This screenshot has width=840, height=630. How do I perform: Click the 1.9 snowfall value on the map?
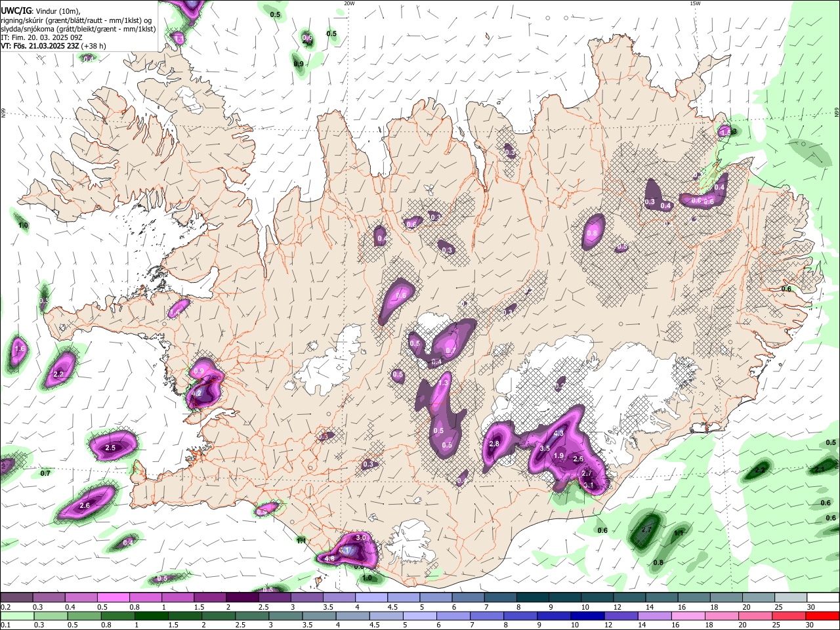click(558, 455)
